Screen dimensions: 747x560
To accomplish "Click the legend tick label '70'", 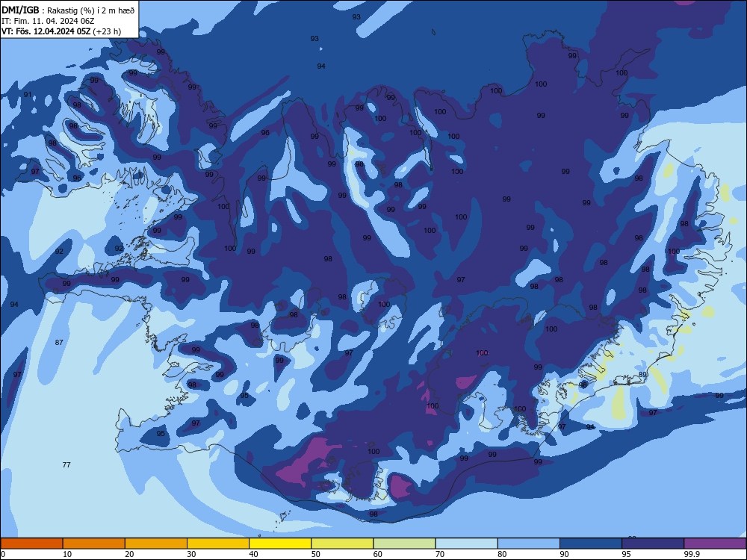I will coord(440,554).
